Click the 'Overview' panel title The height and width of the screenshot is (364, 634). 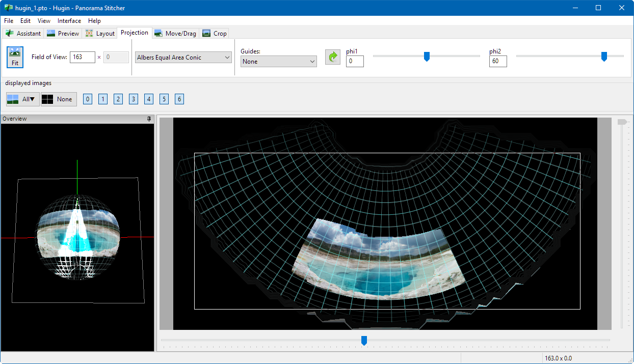point(14,119)
